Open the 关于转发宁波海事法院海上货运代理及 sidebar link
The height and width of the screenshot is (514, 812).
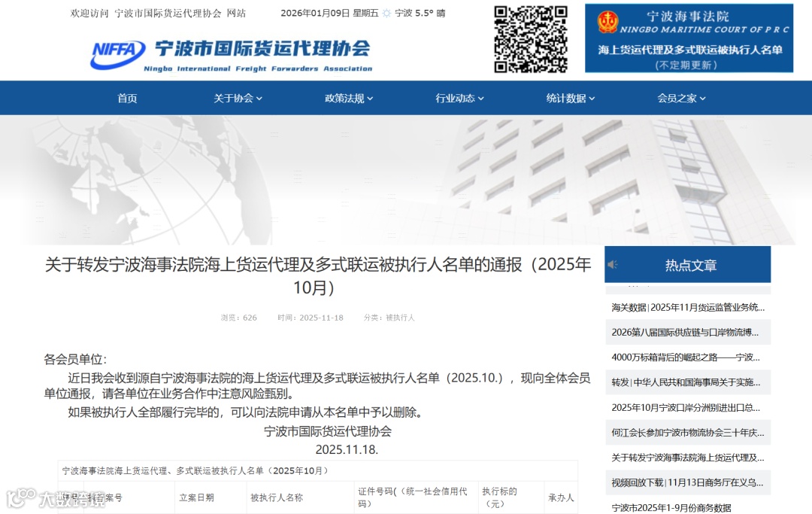coord(688,458)
